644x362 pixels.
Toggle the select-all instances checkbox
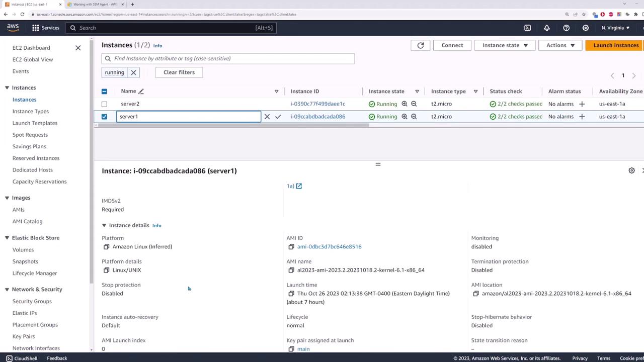(104, 92)
